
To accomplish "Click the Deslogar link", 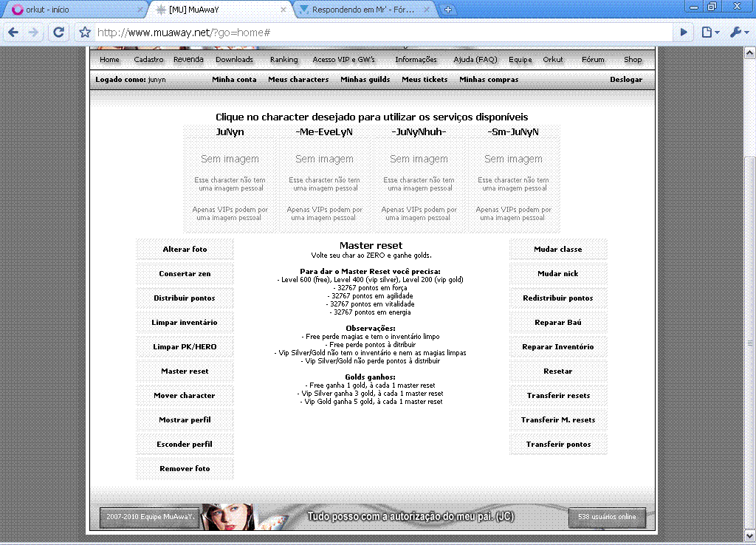I will (625, 80).
